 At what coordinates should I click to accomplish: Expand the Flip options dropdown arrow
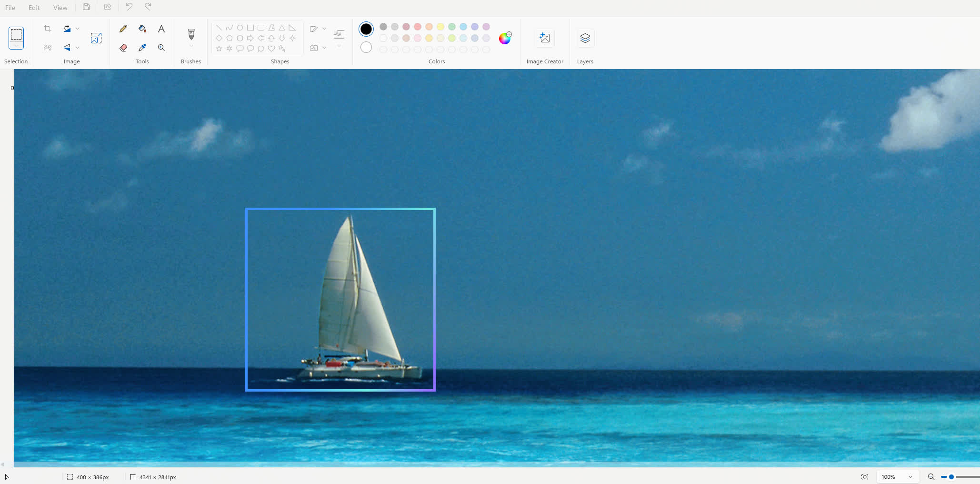78,48
